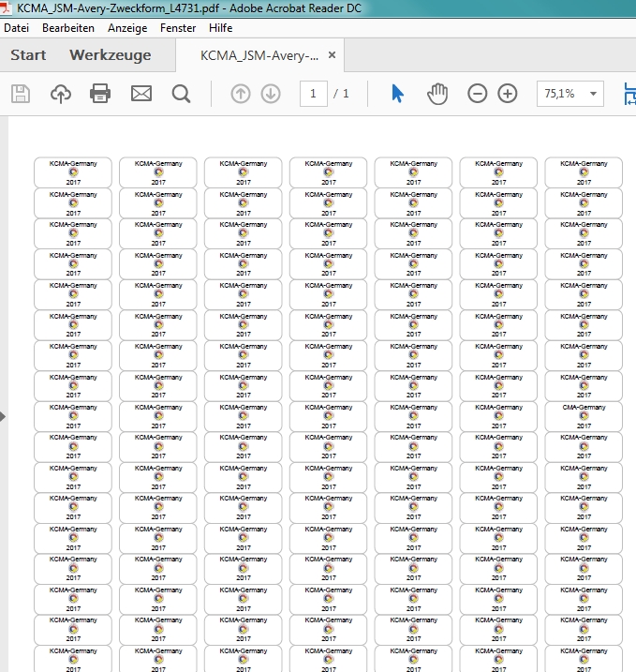The width and height of the screenshot is (636, 672).
Task: Open the Bearbeiten menu
Action: 68,28
